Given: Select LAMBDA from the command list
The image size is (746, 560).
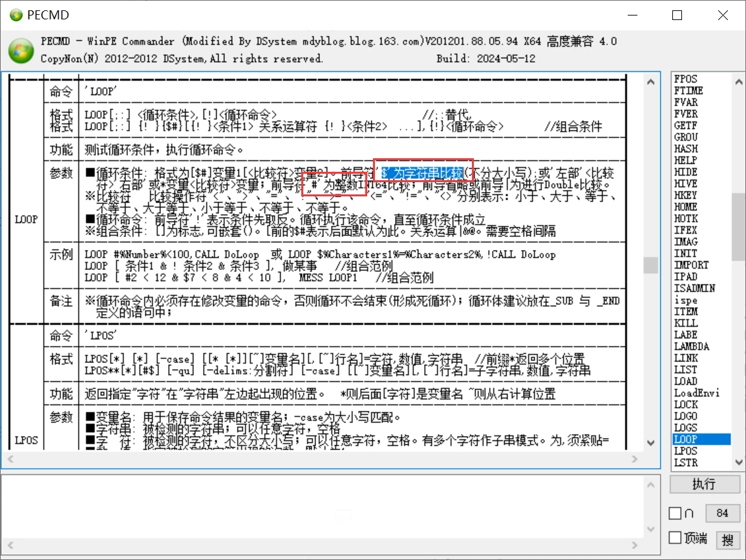Looking at the screenshot, I should click(692, 346).
